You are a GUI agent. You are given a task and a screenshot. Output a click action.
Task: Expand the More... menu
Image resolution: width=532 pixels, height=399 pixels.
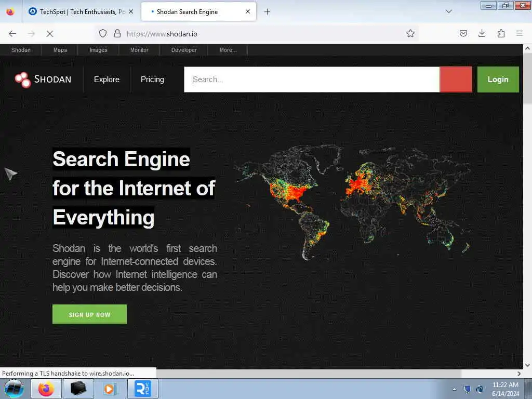click(x=228, y=50)
